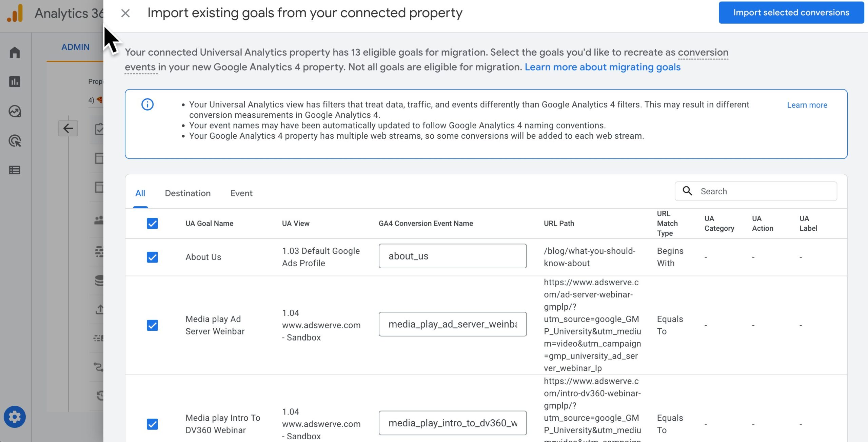The width and height of the screenshot is (868, 442).
Task: Click Import selected conversions button
Action: 791,13
